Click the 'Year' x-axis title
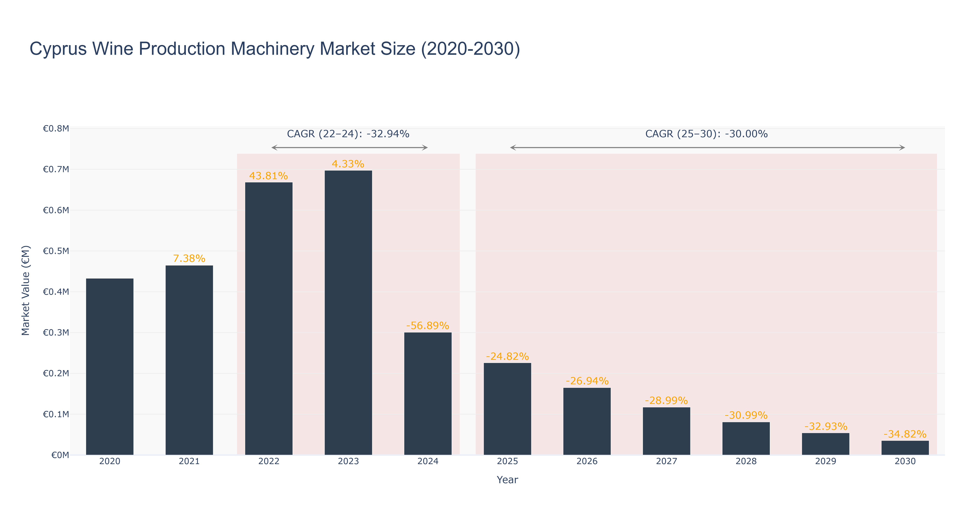980x525 pixels. (x=507, y=480)
